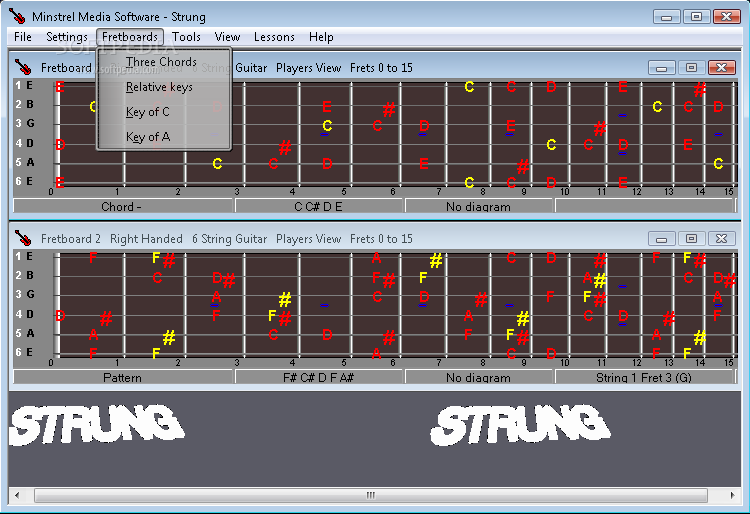Click the F# C# D F A# notes button
Viewport: 750px width, 514px height.
point(319,377)
